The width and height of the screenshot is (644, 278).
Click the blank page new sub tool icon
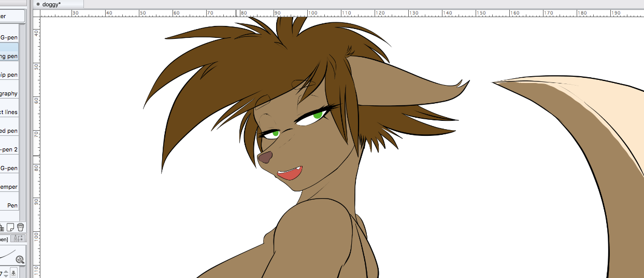click(x=10, y=227)
